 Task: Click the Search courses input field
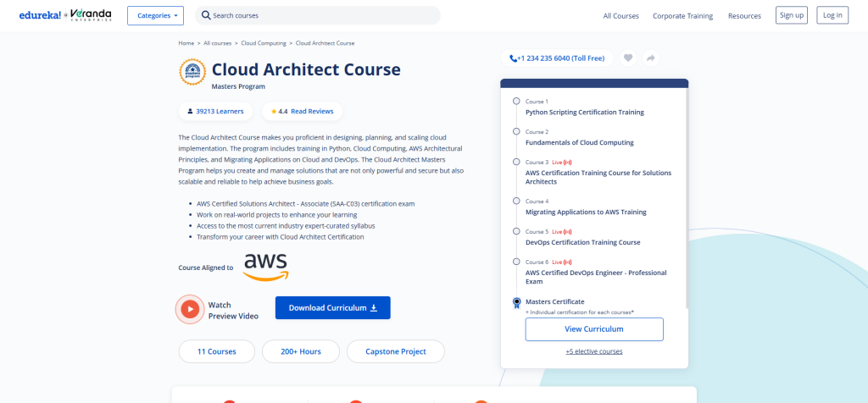click(x=318, y=15)
